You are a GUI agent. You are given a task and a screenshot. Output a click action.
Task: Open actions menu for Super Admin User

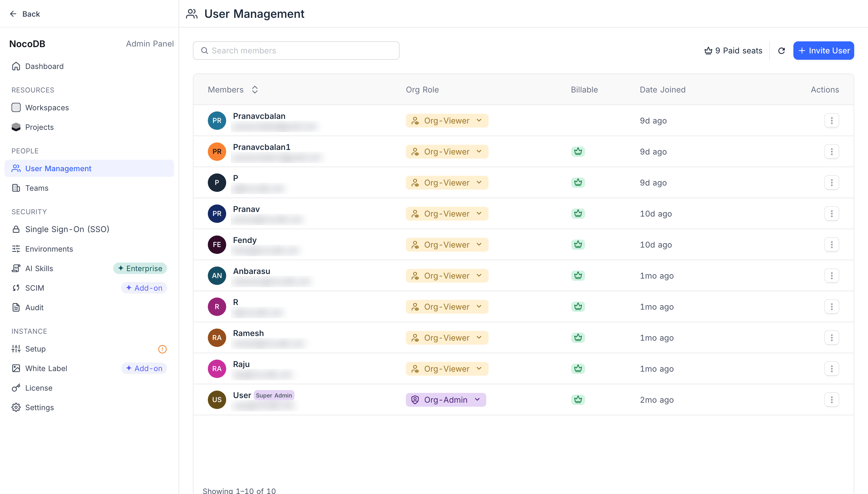tap(831, 400)
